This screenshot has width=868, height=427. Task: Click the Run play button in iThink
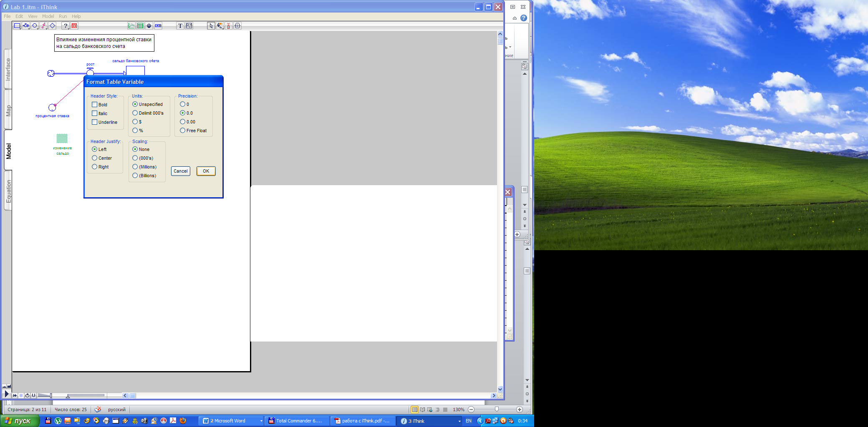[6, 394]
